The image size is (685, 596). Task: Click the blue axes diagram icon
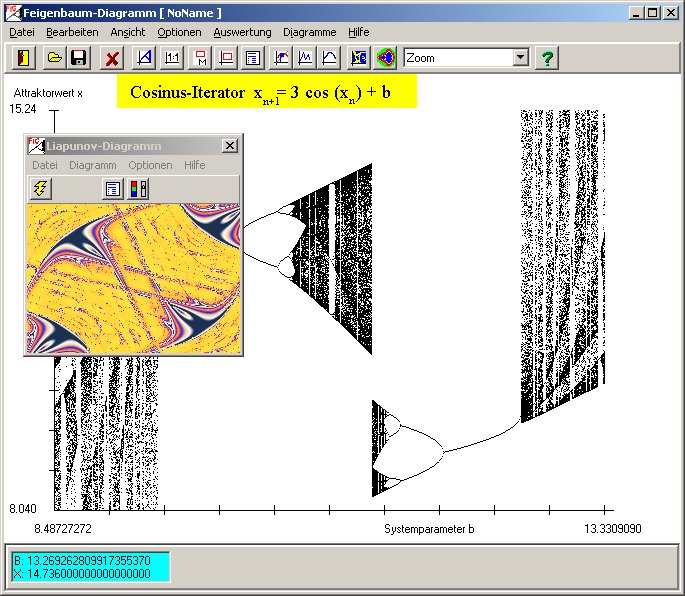click(144, 58)
